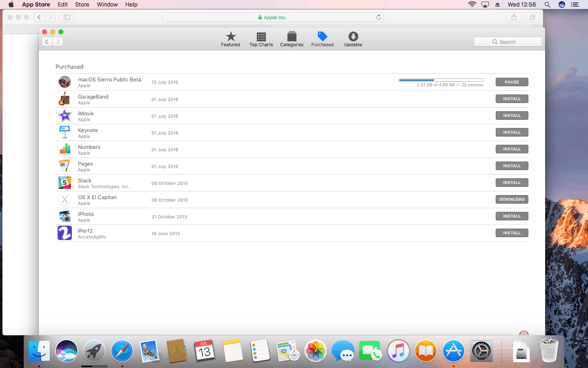Open the Categories tab
Viewport: 588px width, 368px height.
click(x=292, y=39)
